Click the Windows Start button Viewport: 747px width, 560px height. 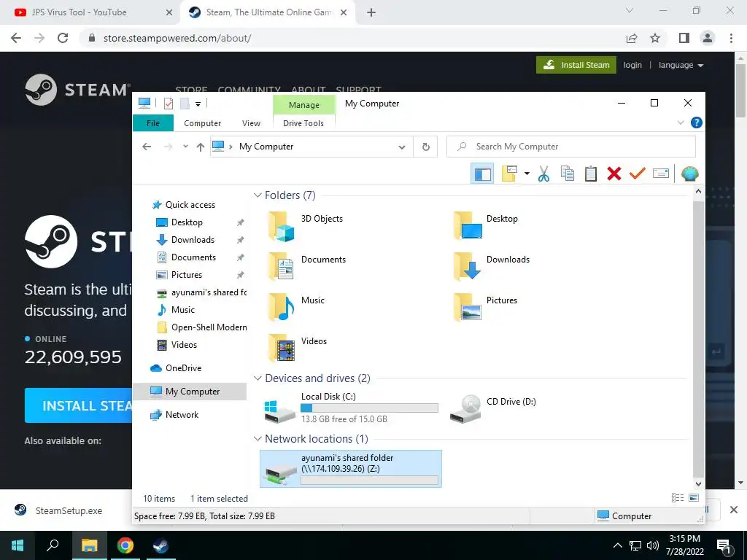click(18, 545)
